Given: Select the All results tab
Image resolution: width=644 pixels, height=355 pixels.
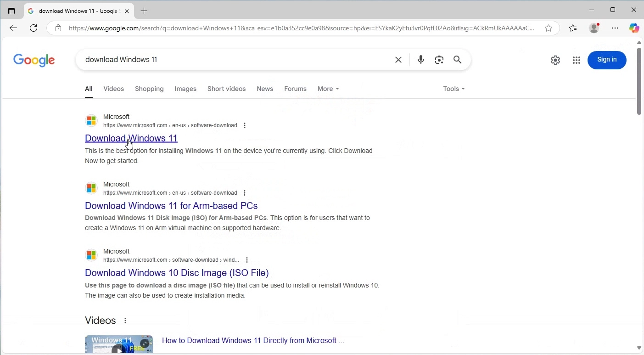Looking at the screenshot, I should coord(89,89).
